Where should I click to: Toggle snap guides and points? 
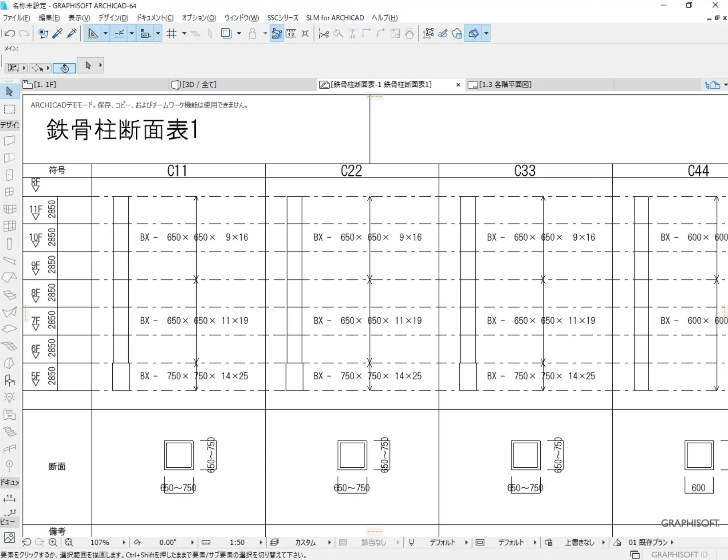point(119,33)
